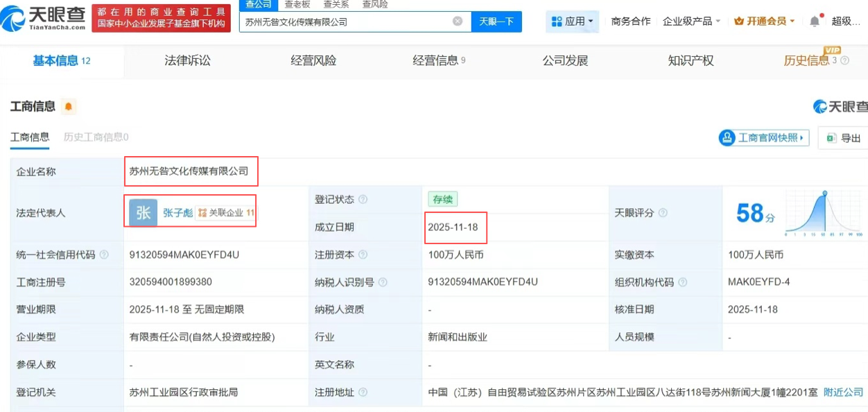Click the 注册资本 value 100万人民币
This screenshot has height=412, width=868.
point(455,255)
